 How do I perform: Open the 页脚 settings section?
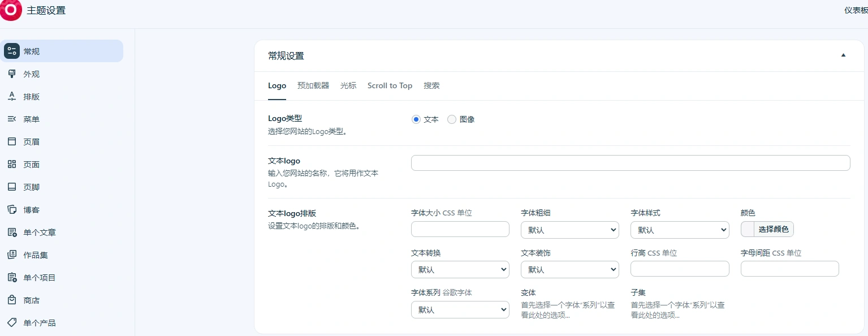(31, 187)
